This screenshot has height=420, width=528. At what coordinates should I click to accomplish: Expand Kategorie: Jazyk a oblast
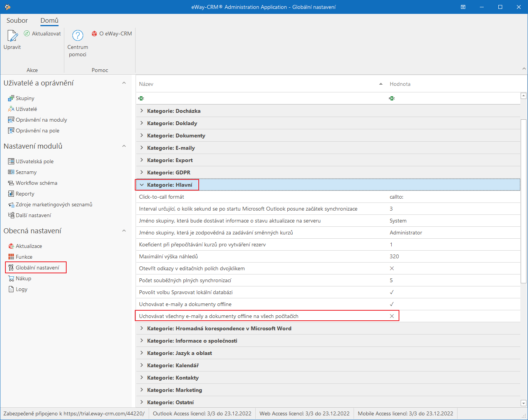coord(142,353)
